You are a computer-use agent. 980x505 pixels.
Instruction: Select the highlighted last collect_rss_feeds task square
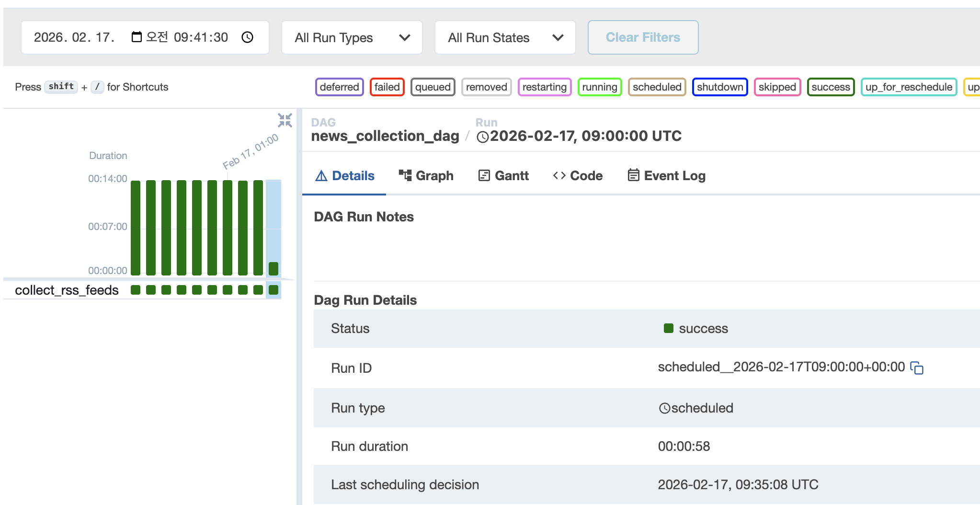click(x=273, y=290)
